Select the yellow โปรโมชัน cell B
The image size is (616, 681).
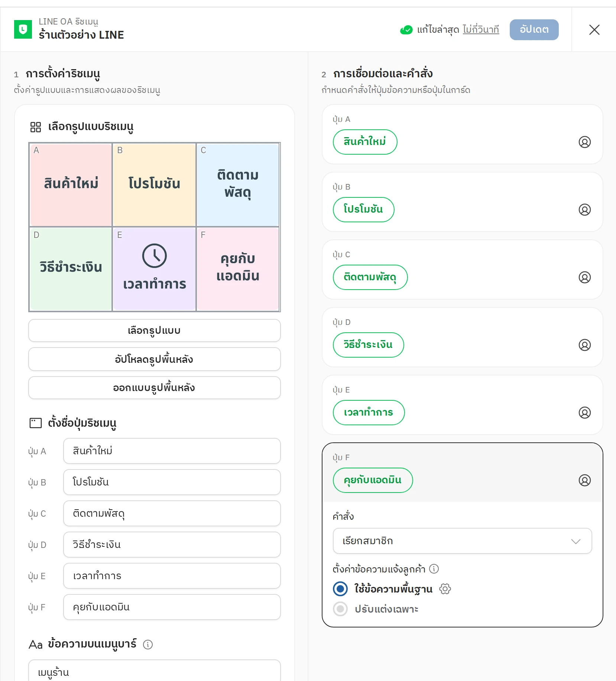coord(154,185)
